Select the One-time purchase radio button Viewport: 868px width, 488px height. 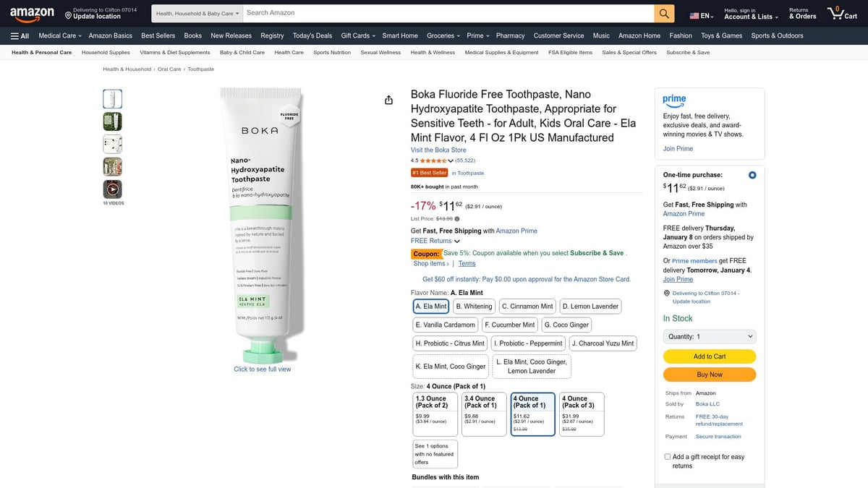(x=752, y=174)
